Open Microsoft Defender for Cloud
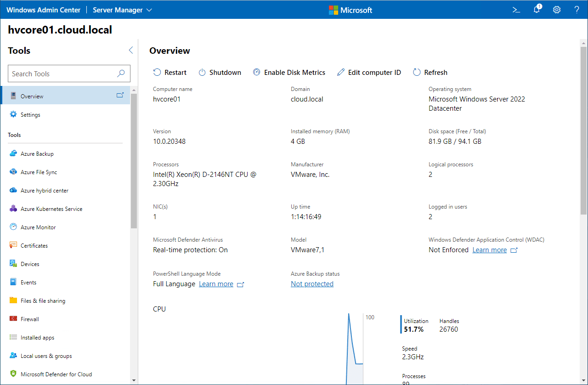The image size is (588, 385). point(56,374)
